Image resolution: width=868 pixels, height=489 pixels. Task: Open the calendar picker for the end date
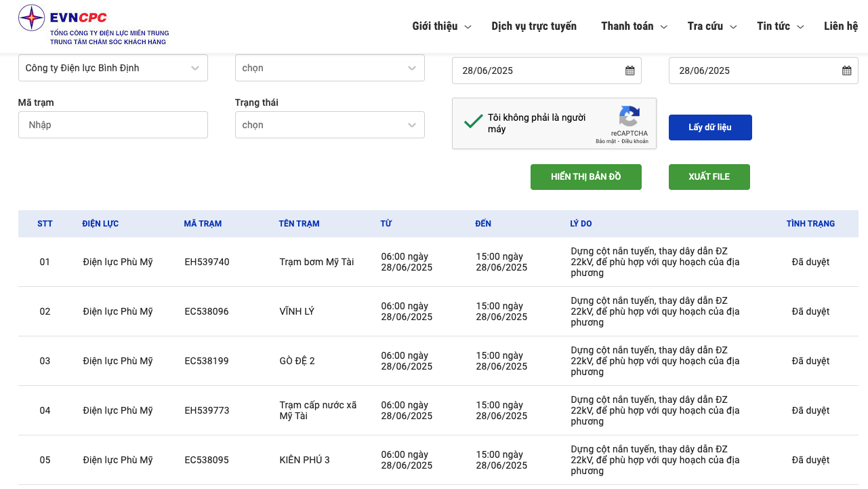(846, 70)
